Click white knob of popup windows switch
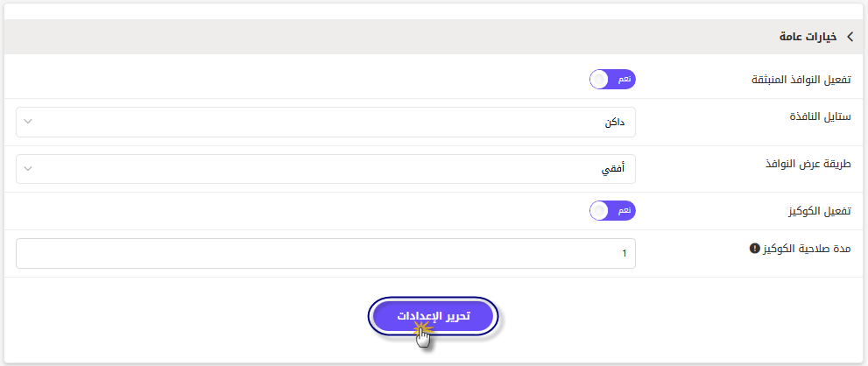Viewport: 868px width, 366px height. (x=599, y=80)
